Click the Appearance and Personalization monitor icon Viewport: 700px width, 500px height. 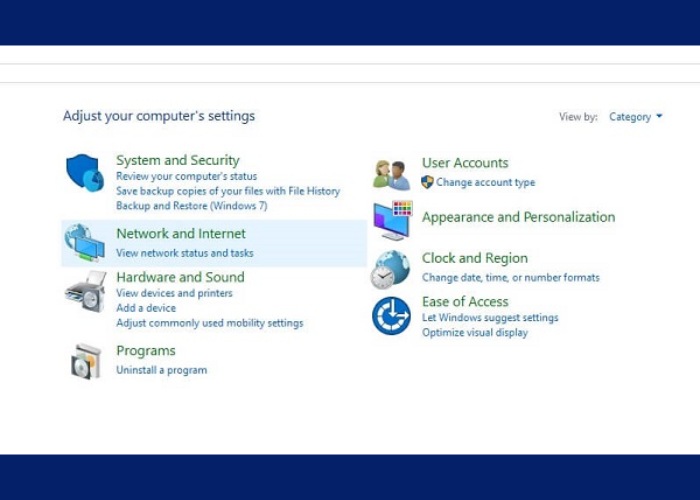[x=392, y=221]
